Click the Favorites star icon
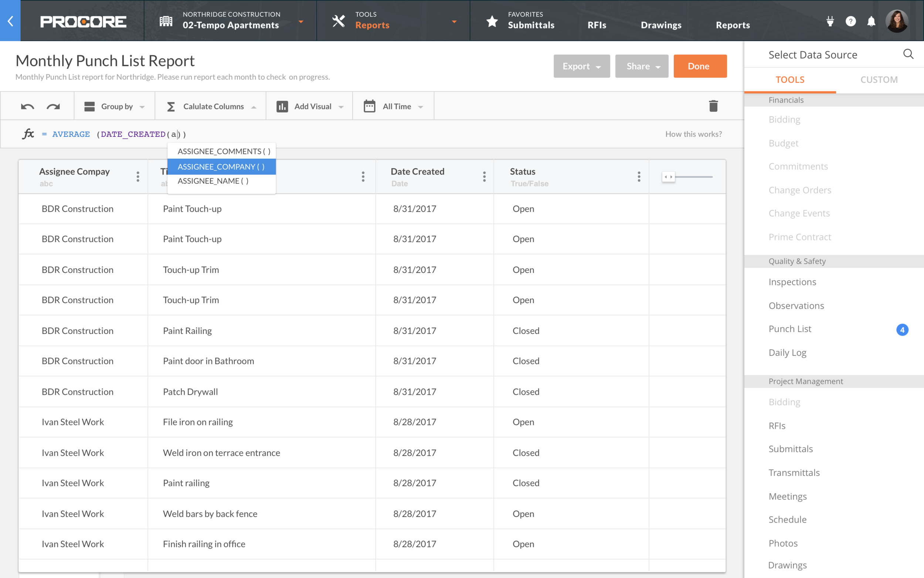This screenshot has height=578, width=924. coord(492,21)
